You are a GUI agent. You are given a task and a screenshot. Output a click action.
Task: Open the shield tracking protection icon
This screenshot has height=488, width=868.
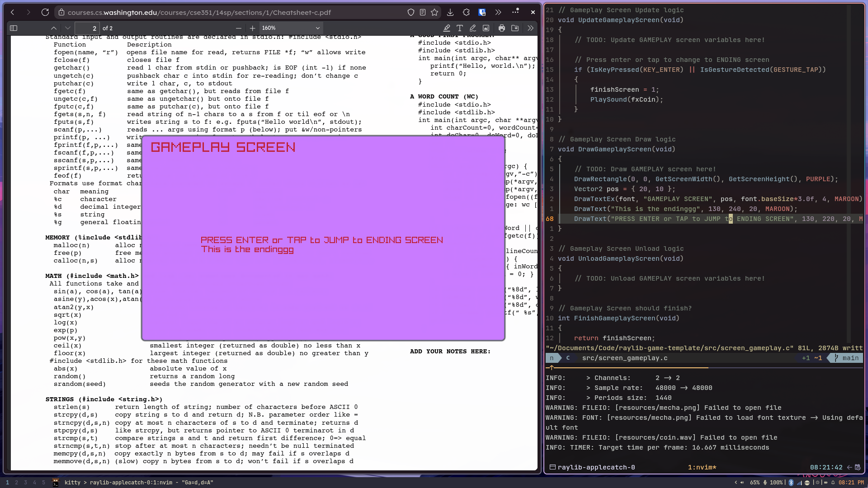point(410,12)
